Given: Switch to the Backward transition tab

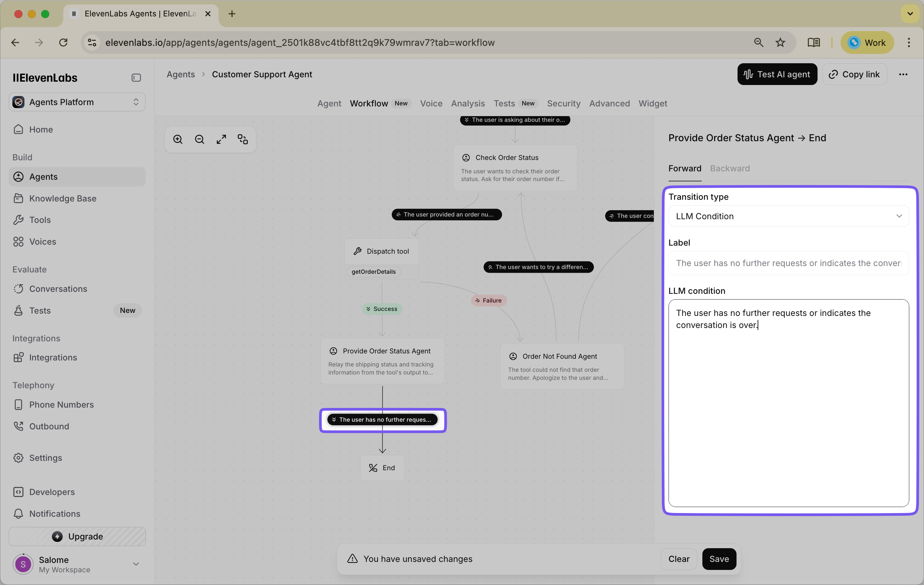Looking at the screenshot, I should click(x=729, y=168).
